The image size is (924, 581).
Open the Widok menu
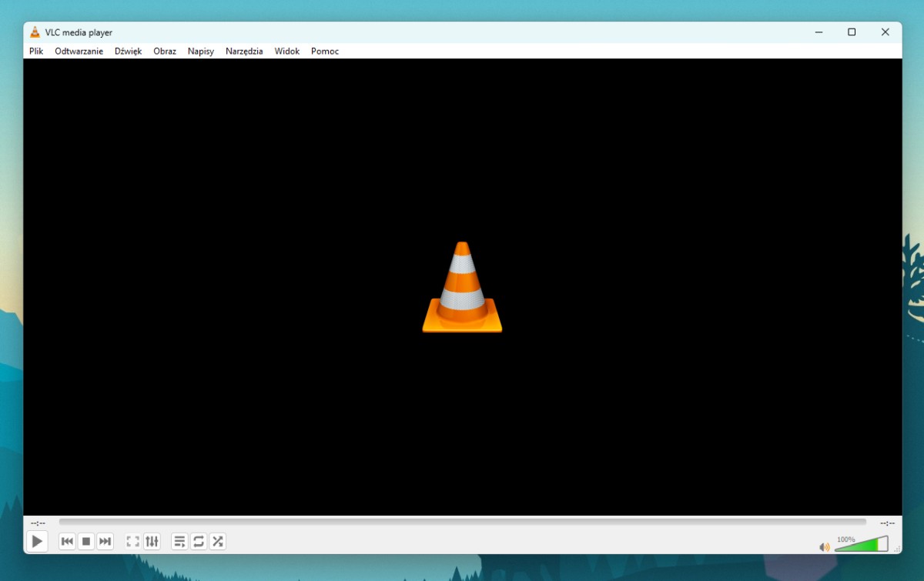tap(286, 51)
